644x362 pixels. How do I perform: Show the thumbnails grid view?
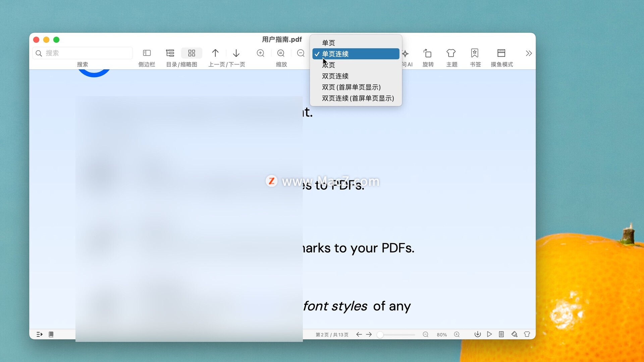192,53
